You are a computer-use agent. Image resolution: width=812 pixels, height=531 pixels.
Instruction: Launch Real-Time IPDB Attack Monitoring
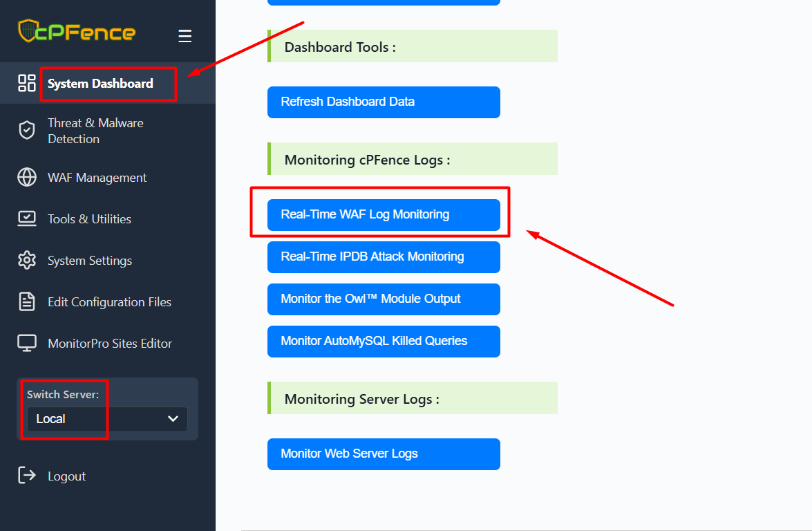click(384, 257)
